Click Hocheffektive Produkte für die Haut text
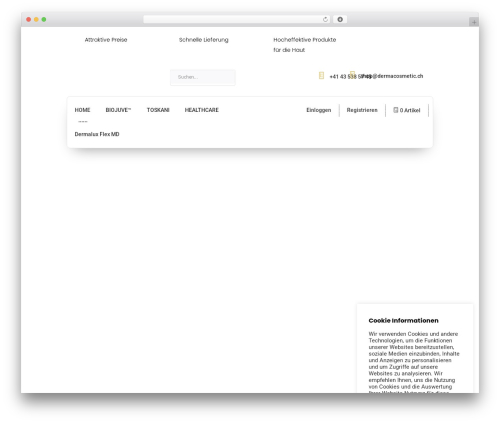Image resolution: width=500 pixels, height=423 pixels. (305, 45)
